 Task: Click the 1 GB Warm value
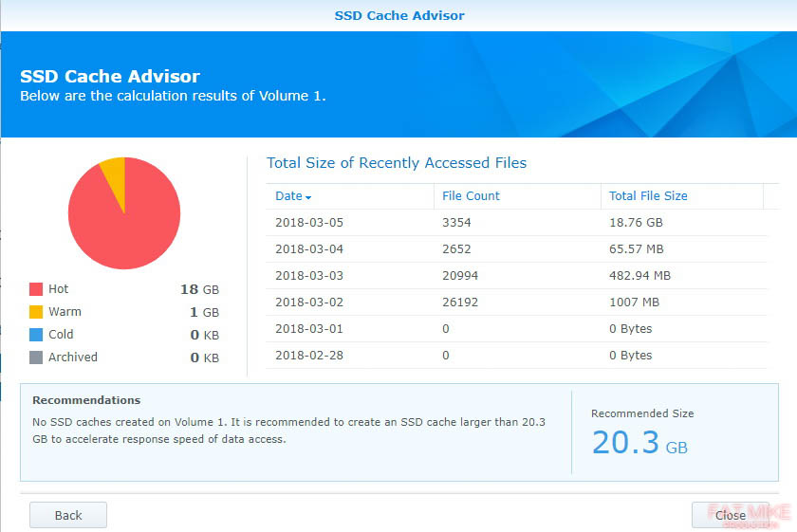tap(204, 312)
